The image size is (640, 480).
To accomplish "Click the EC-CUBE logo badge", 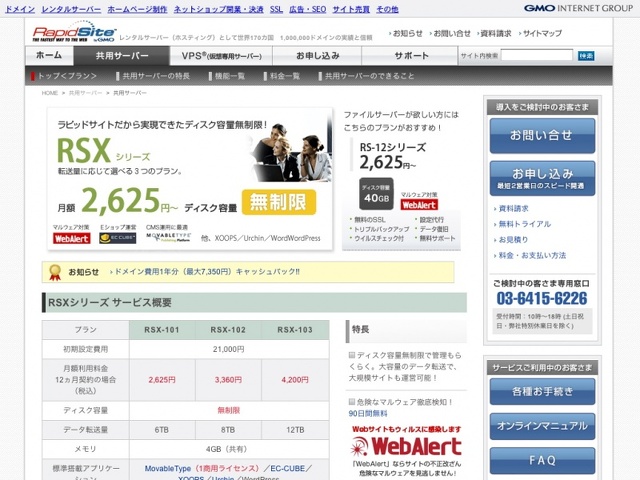I will tap(118, 238).
